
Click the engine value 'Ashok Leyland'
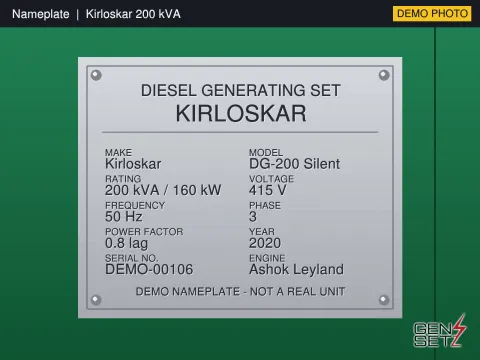(296, 270)
